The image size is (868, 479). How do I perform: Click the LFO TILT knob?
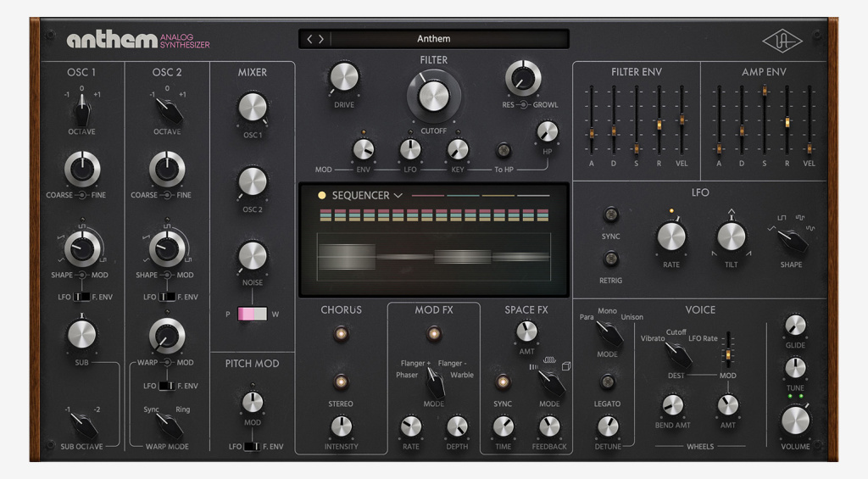click(x=732, y=237)
